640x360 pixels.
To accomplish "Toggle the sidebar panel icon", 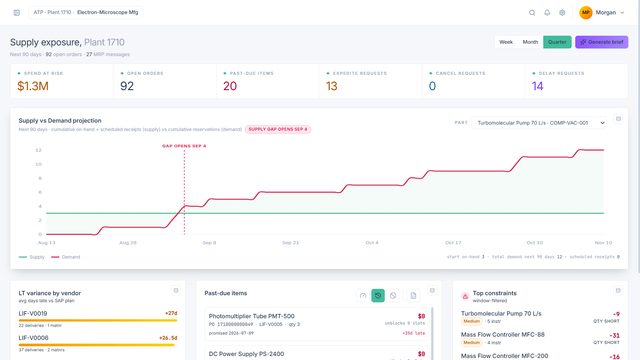I will pos(17,13).
